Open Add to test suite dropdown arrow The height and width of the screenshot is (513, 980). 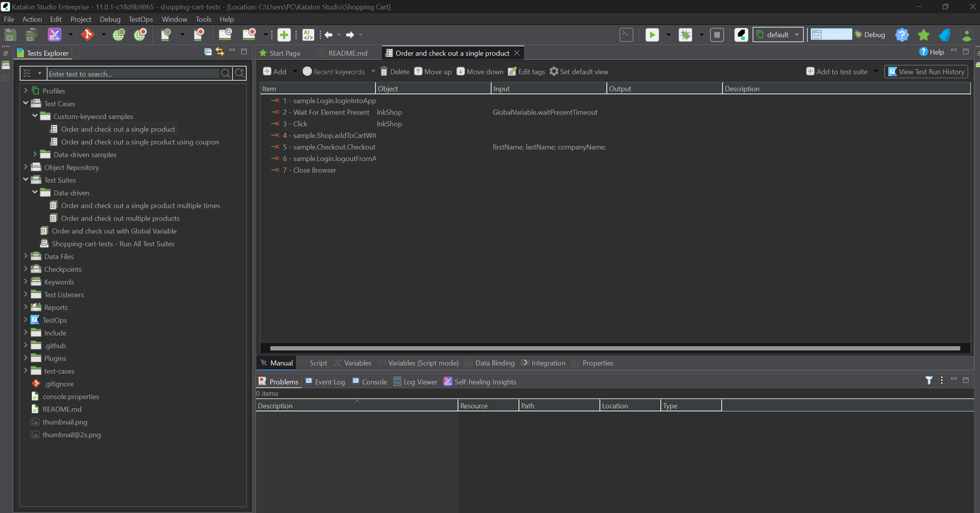pyautogui.click(x=876, y=72)
